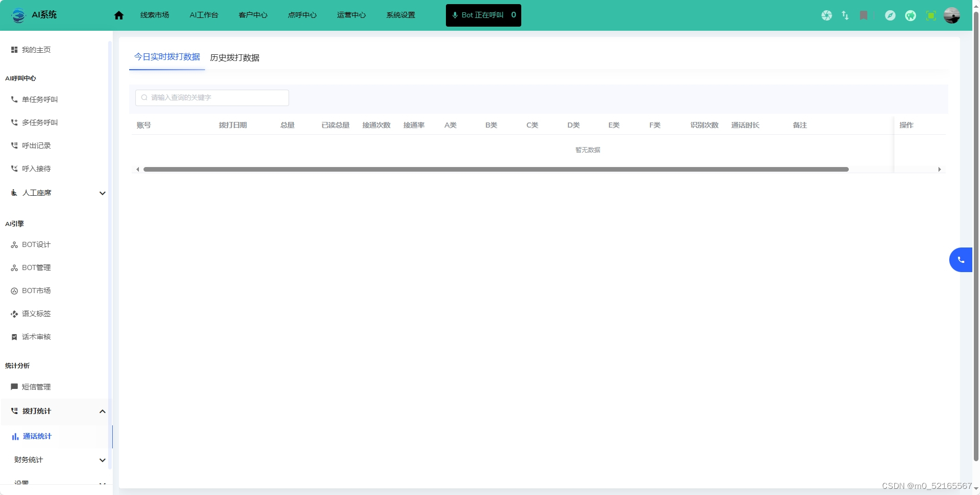Click the E类 column header
The width and height of the screenshot is (980, 495).
(x=614, y=125)
